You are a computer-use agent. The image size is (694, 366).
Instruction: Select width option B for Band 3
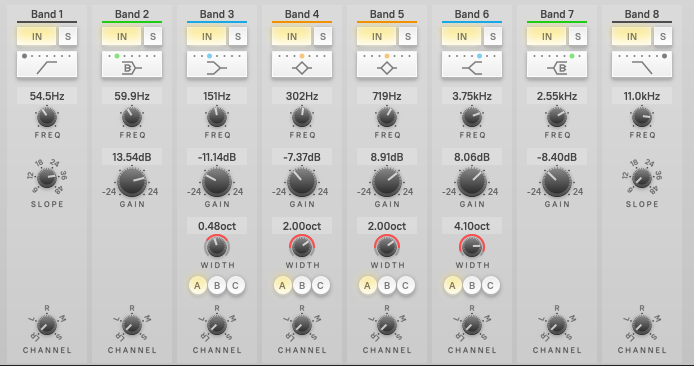(217, 285)
